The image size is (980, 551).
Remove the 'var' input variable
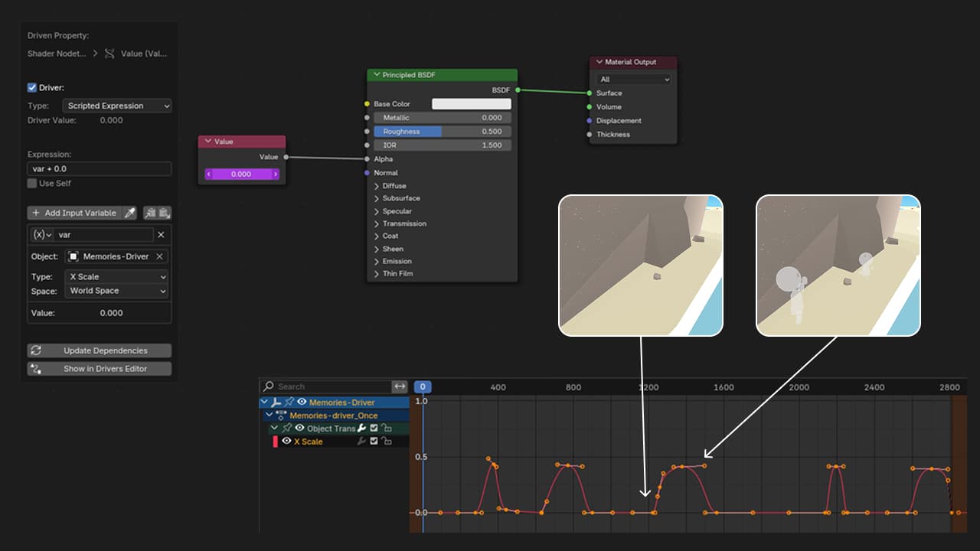coord(161,235)
